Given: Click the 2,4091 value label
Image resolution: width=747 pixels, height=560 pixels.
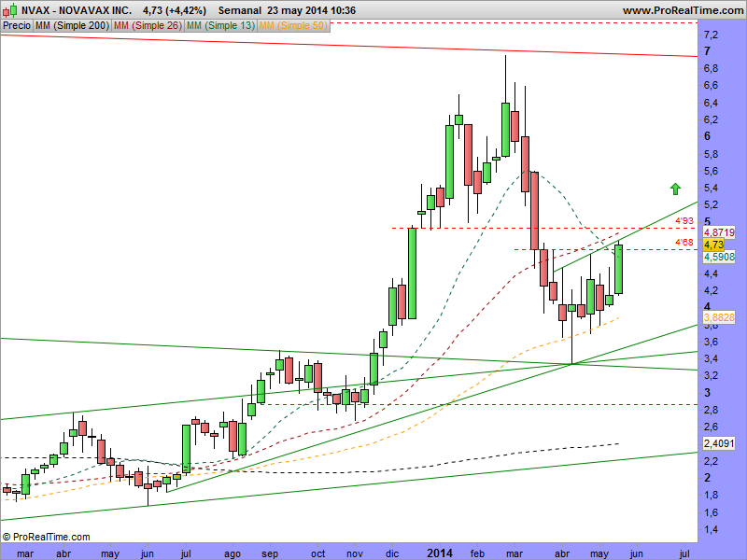Looking at the screenshot, I should pyautogui.click(x=719, y=443).
